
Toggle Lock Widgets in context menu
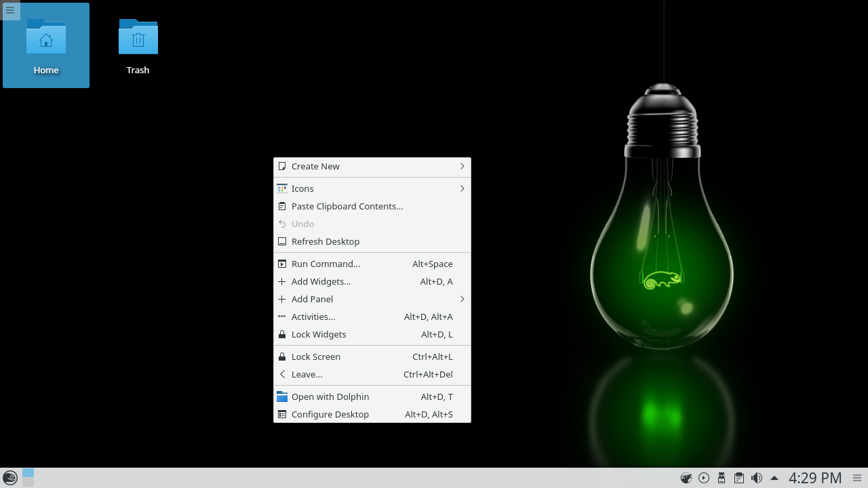[x=319, y=334]
